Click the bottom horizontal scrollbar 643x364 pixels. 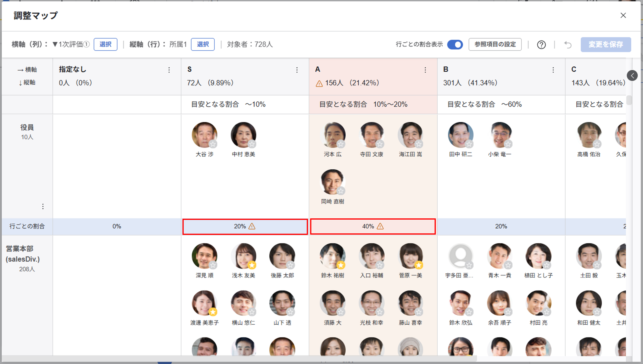point(238,359)
